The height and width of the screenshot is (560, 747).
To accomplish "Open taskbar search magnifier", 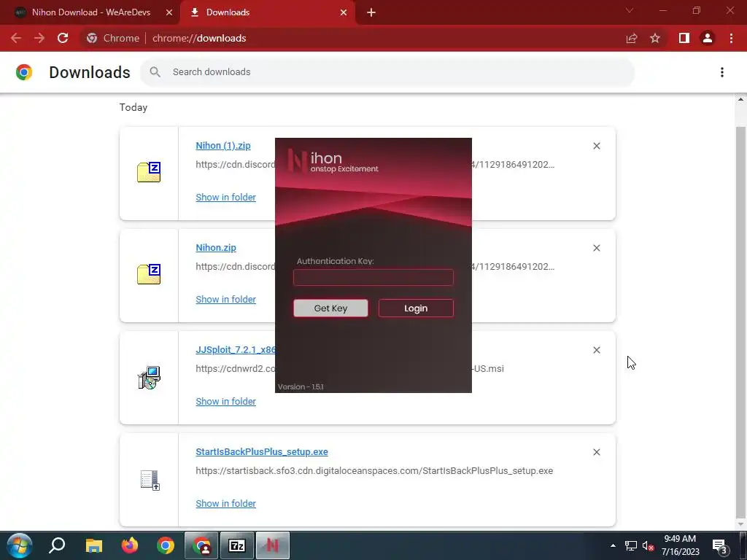I will pos(57,545).
